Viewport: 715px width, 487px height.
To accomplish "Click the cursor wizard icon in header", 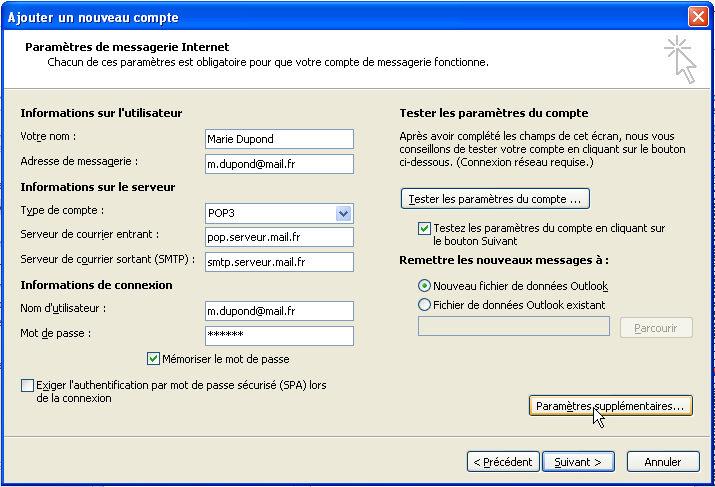I will 680,60.
